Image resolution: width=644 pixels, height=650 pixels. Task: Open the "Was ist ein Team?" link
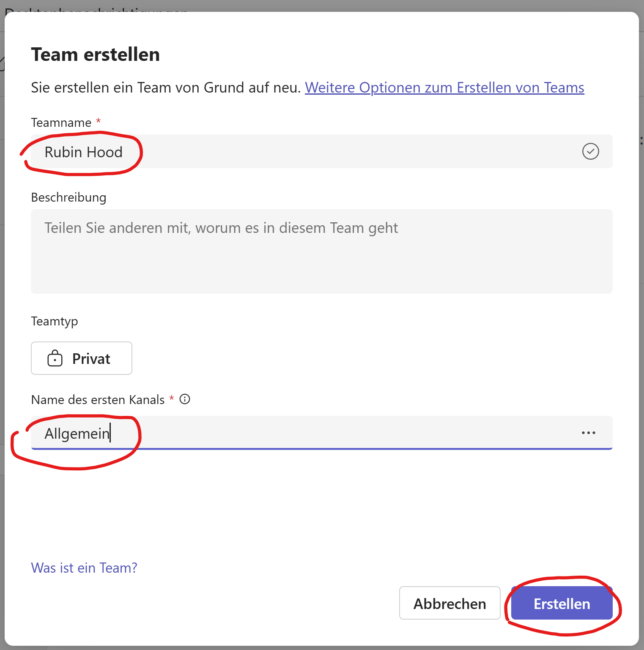pos(84,568)
